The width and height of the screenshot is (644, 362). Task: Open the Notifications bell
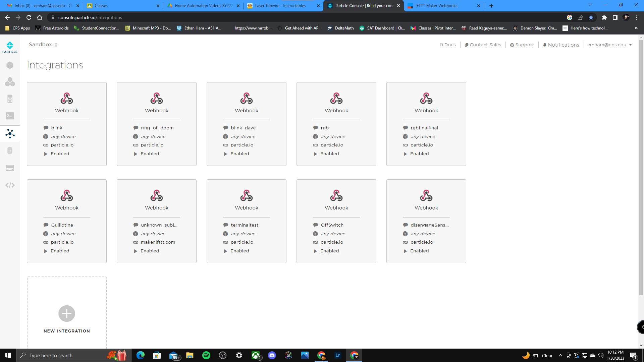pyautogui.click(x=561, y=45)
